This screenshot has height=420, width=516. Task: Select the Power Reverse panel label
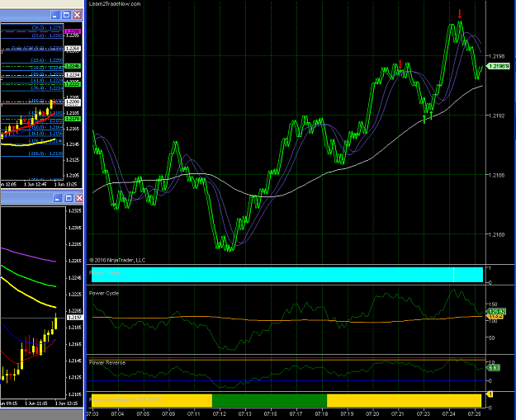click(x=107, y=363)
